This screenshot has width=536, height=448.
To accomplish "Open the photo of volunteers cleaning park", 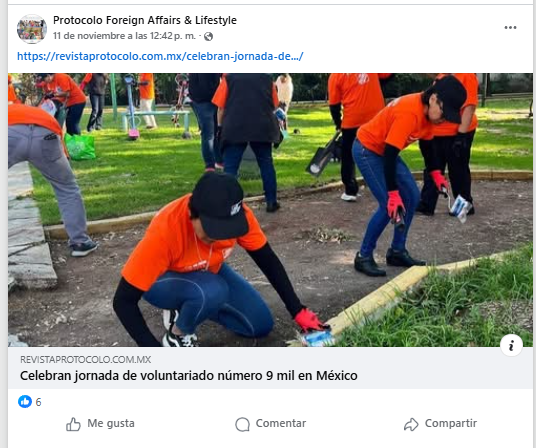I will [270, 210].
